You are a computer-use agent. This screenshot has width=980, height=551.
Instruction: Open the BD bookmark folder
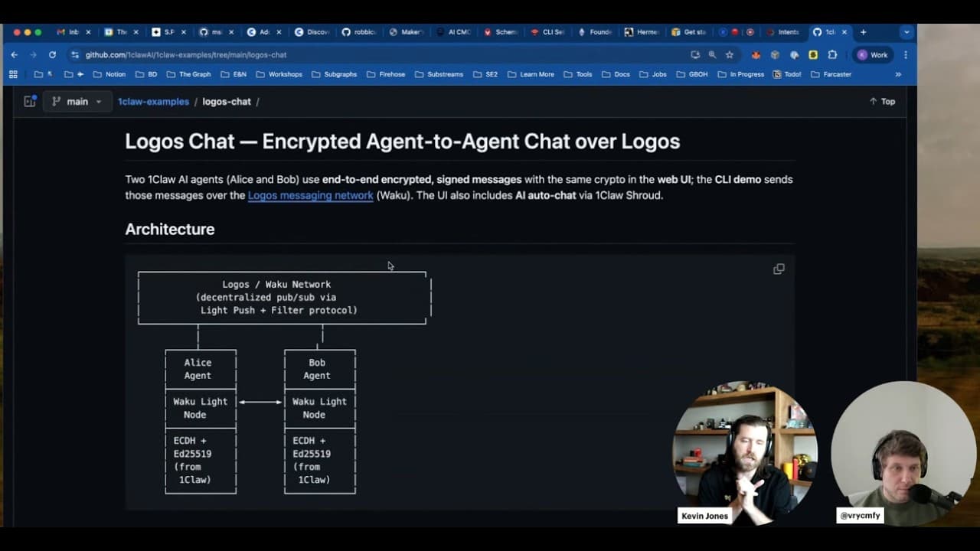click(145, 74)
